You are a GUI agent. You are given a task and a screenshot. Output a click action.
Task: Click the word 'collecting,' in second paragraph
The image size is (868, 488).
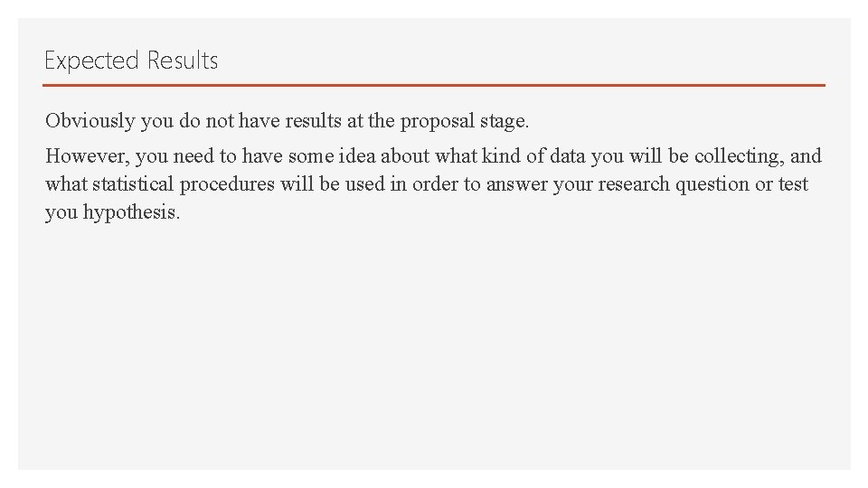739,156
